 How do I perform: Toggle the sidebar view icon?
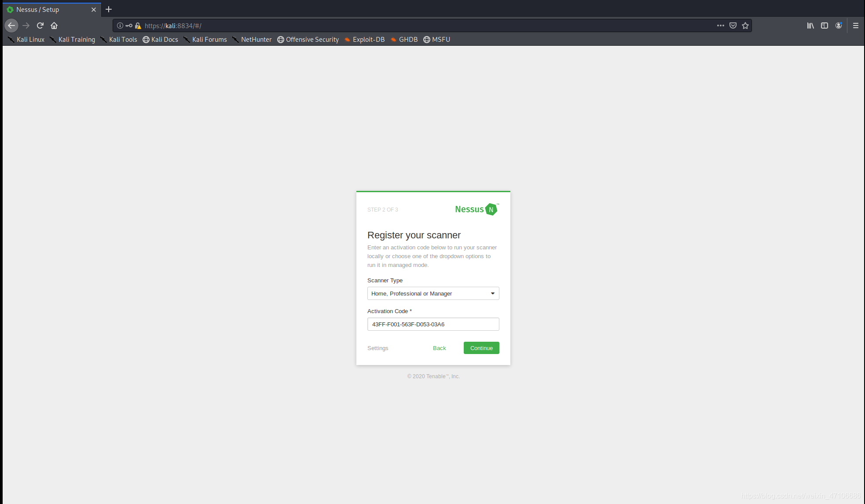[x=825, y=26]
